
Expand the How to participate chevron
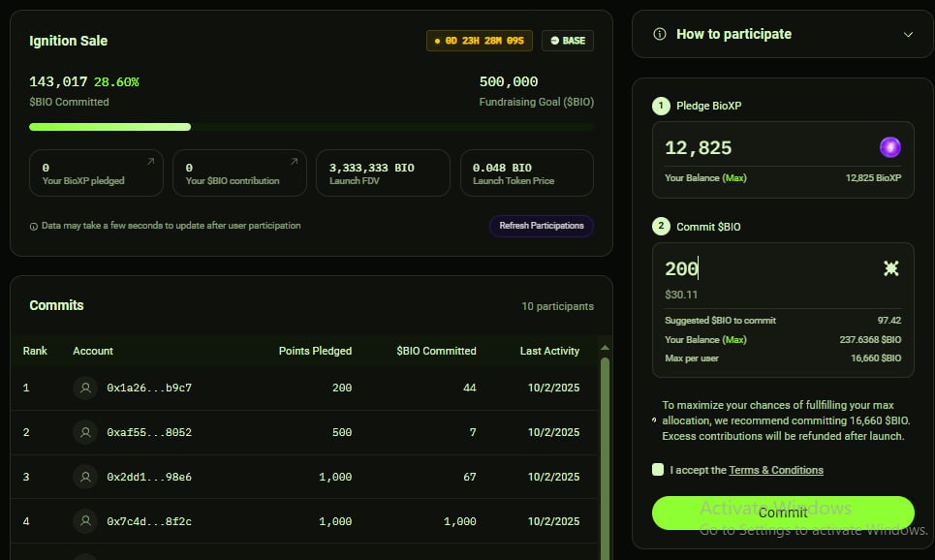pyautogui.click(x=908, y=35)
